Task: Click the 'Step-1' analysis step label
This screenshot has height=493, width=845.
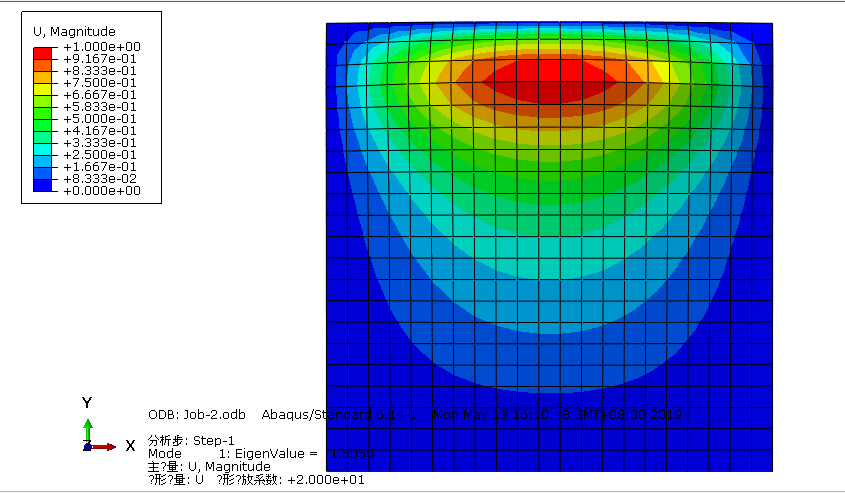Action: pos(214,441)
